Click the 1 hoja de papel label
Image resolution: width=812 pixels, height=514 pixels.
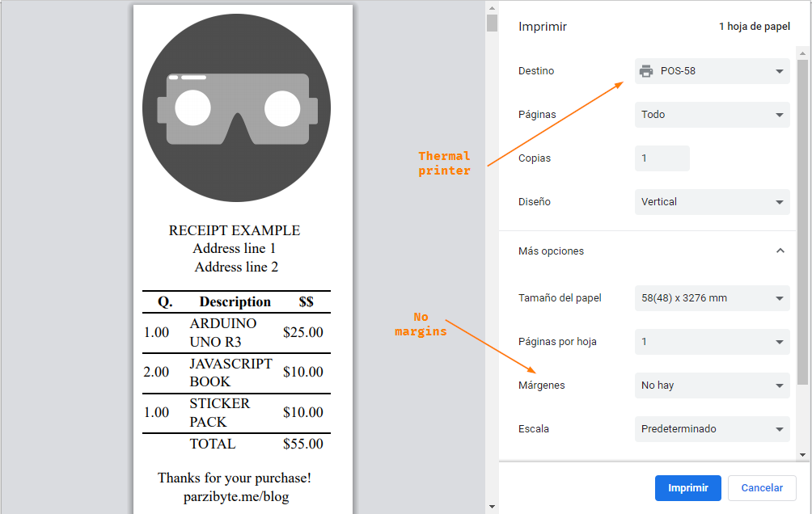pyautogui.click(x=754, y=26)
